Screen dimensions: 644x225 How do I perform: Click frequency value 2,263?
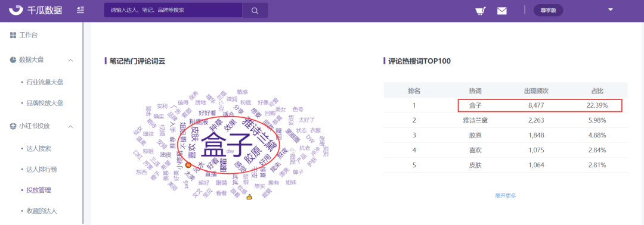tap(536, 120)
